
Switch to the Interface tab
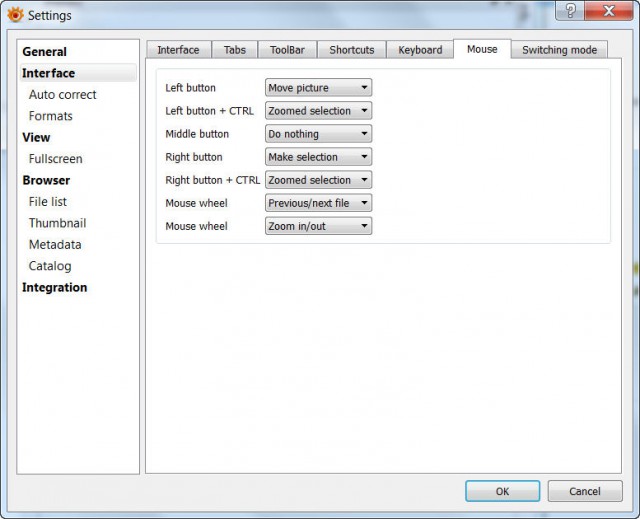click(x=178, y=50)
